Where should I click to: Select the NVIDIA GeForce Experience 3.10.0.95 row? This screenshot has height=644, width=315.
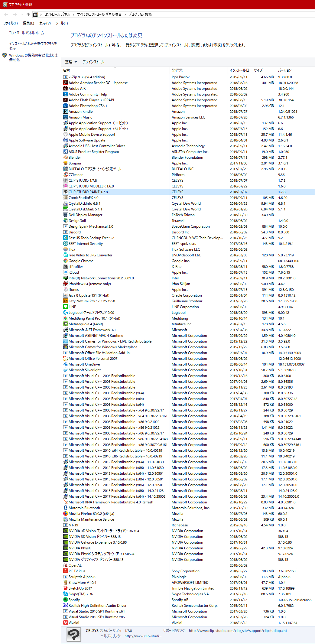(188, 542)
